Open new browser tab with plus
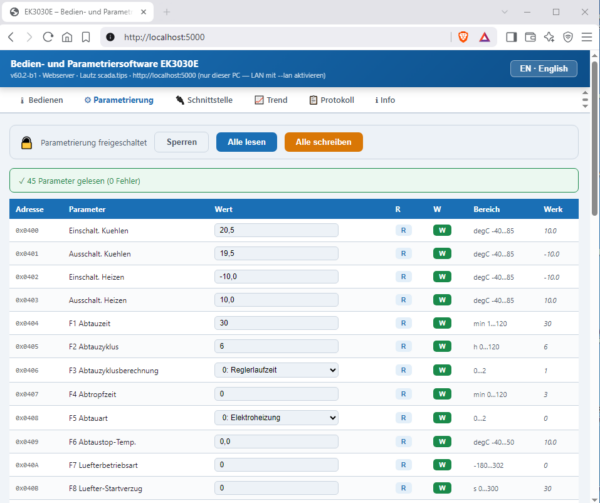The height and width of the screenshot is (503, 600). [x=166, y=12]
